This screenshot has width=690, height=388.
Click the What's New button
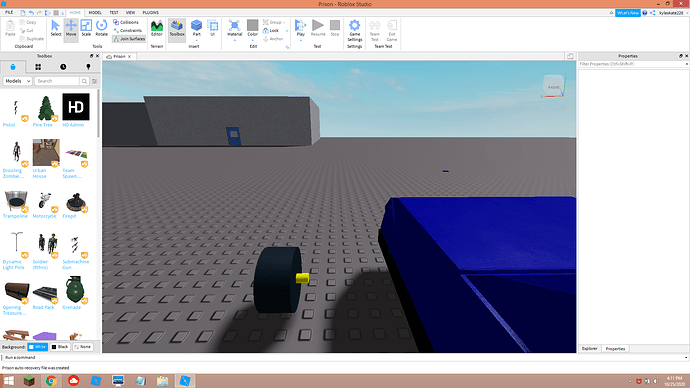[x=628, y=13]
